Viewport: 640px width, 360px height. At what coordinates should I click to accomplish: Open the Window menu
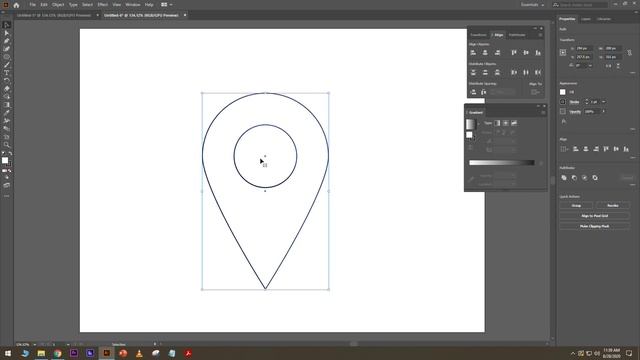[133, 4]
